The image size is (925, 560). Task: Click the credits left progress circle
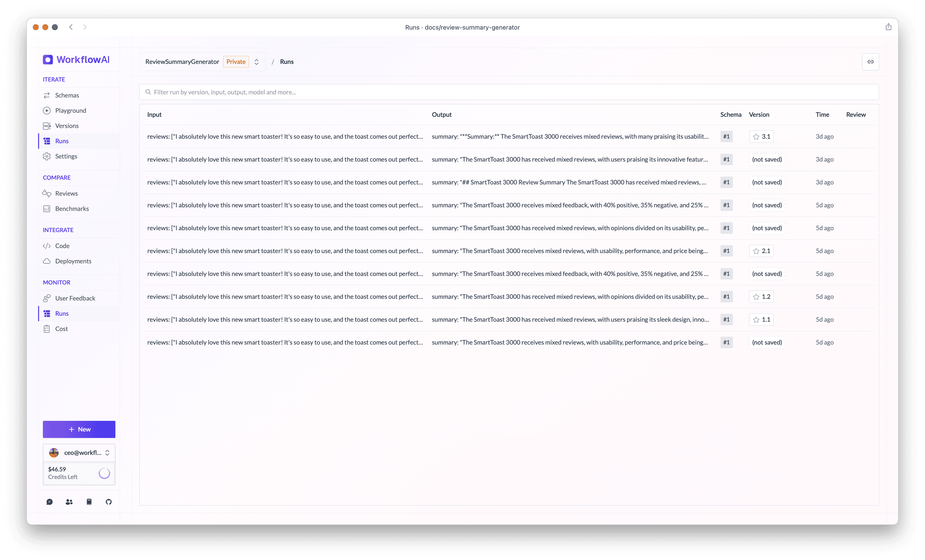(x=104, y=473)
